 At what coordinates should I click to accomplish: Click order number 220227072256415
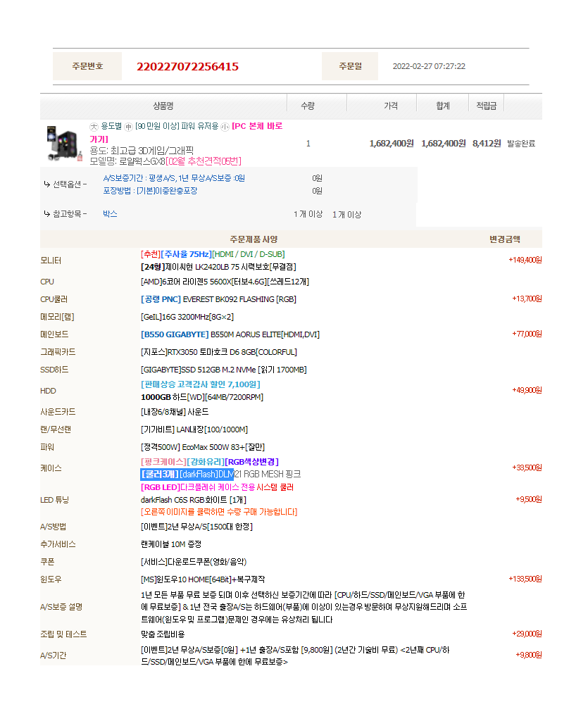188,66
